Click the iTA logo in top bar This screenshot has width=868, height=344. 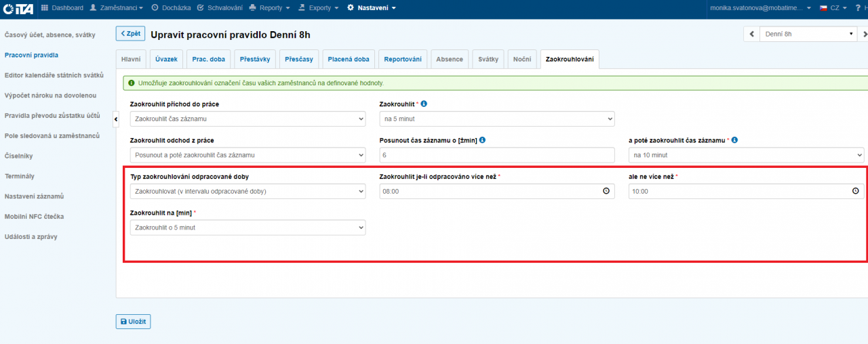click(18, 8)
